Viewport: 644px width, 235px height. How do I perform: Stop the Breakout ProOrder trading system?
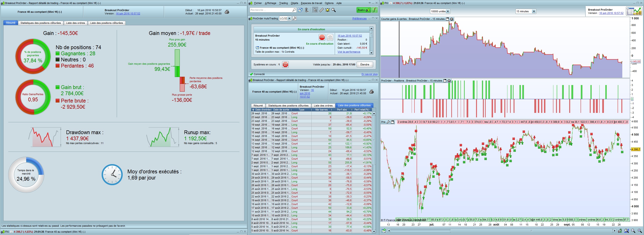pyautogui.click(x=322, y=38)
